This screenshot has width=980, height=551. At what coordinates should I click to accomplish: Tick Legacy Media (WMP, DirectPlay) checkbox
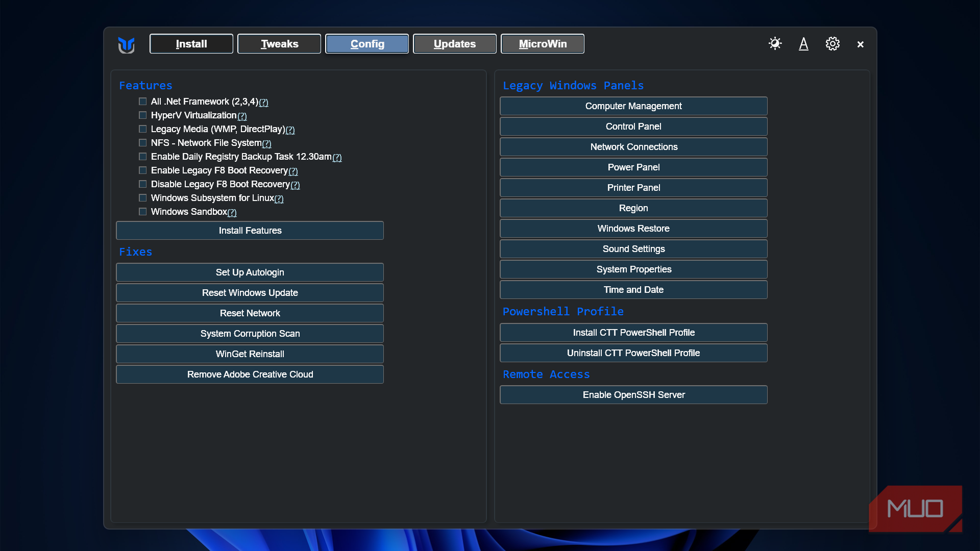click(143, 129)
